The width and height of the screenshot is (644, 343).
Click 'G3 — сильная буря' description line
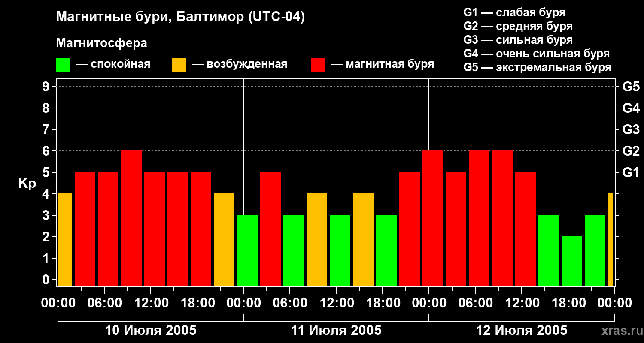(518, 40)
